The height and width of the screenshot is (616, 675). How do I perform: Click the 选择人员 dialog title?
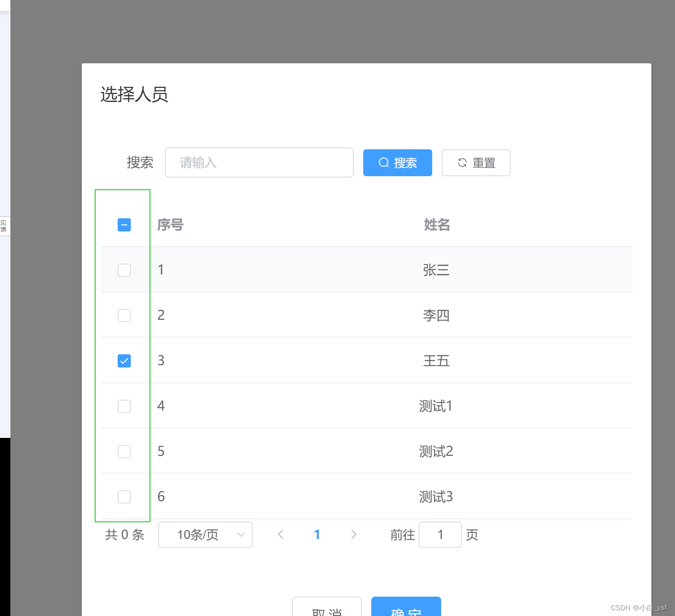tap(135, 94)
